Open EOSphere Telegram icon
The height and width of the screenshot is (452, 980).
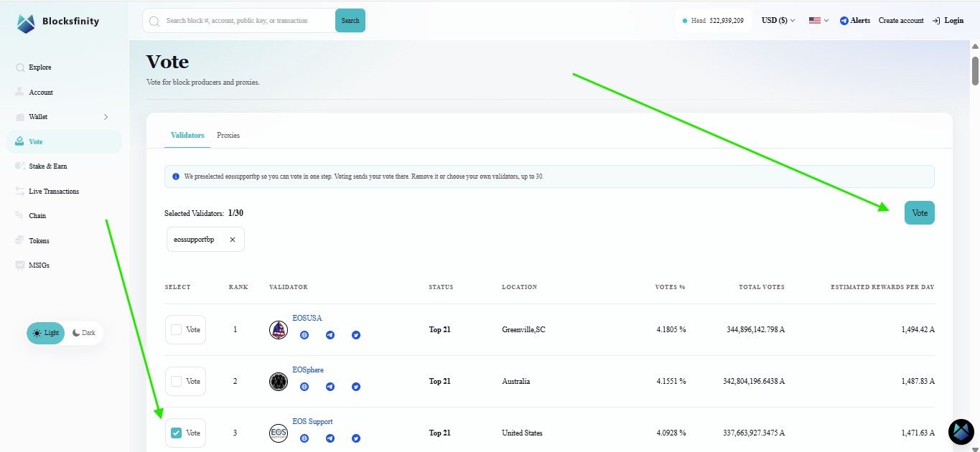pyautogui.click(x=330, y=387)
